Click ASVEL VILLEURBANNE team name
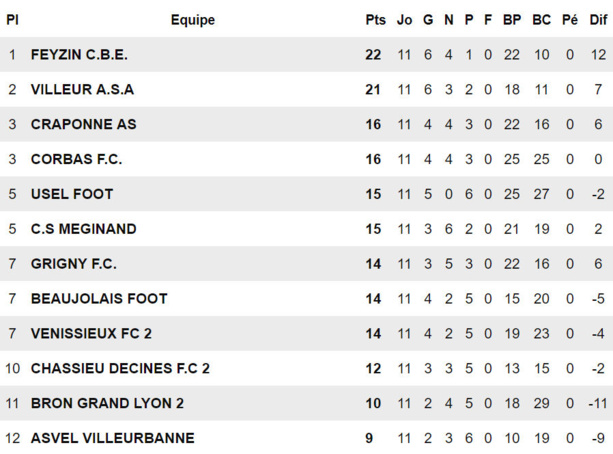613x454 pixels. coord(112,438)
